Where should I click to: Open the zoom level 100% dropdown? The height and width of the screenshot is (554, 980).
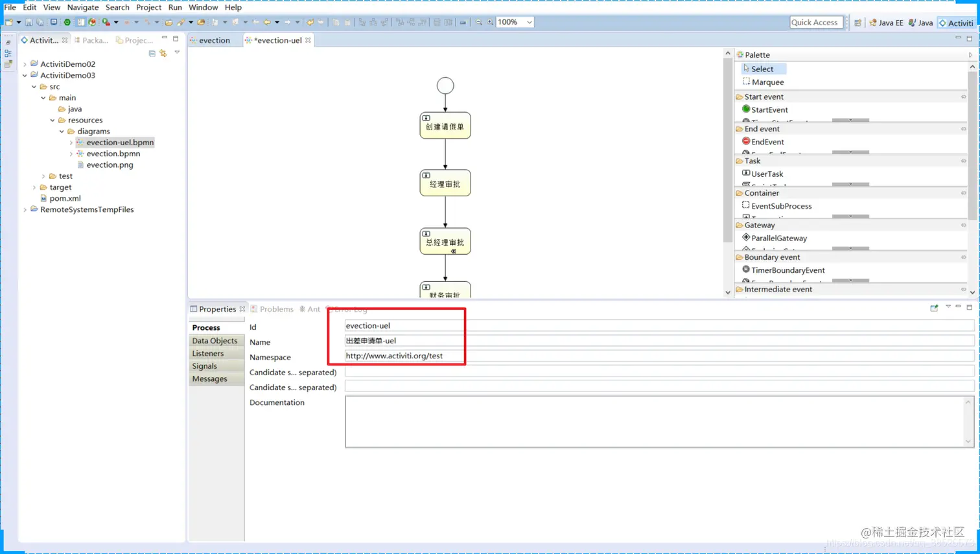(x=529, y=22)
